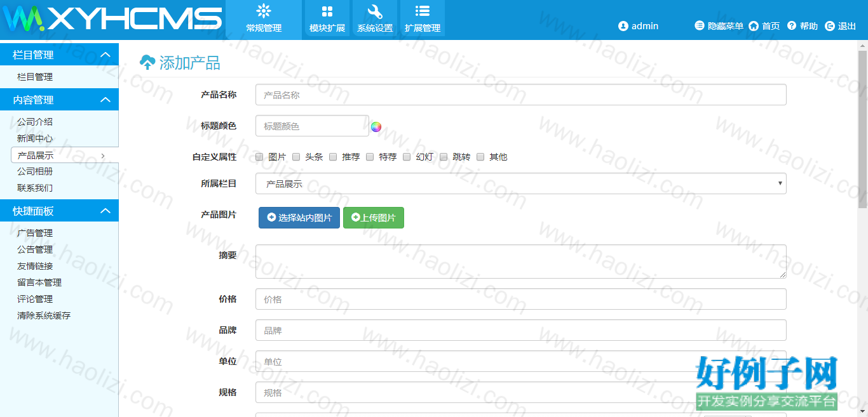Focus the 产品名称 input field
Image resolution: width=868 pixels, height=417 pixels.
coord(521,95)
